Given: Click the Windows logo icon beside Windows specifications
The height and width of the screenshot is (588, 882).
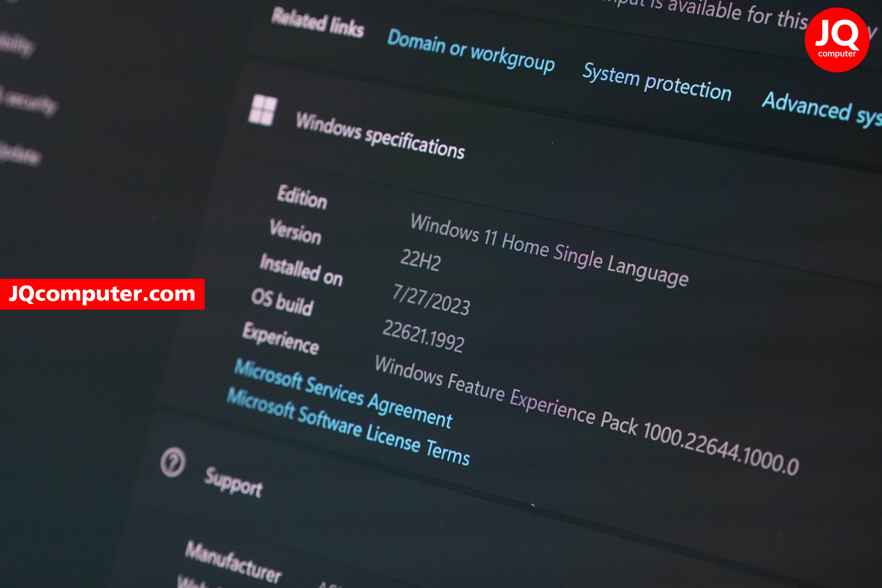Looking at the screenshot, I should [263, 110].
